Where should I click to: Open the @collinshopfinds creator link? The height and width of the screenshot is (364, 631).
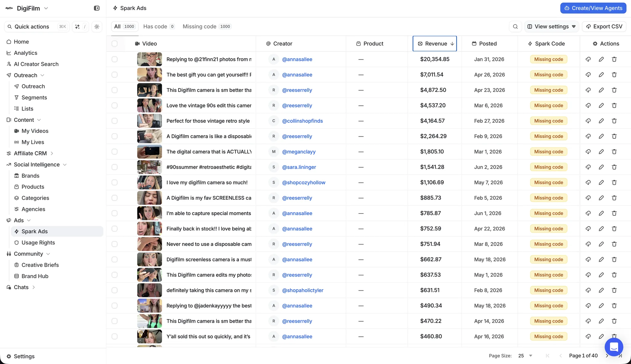click(302, 121)
